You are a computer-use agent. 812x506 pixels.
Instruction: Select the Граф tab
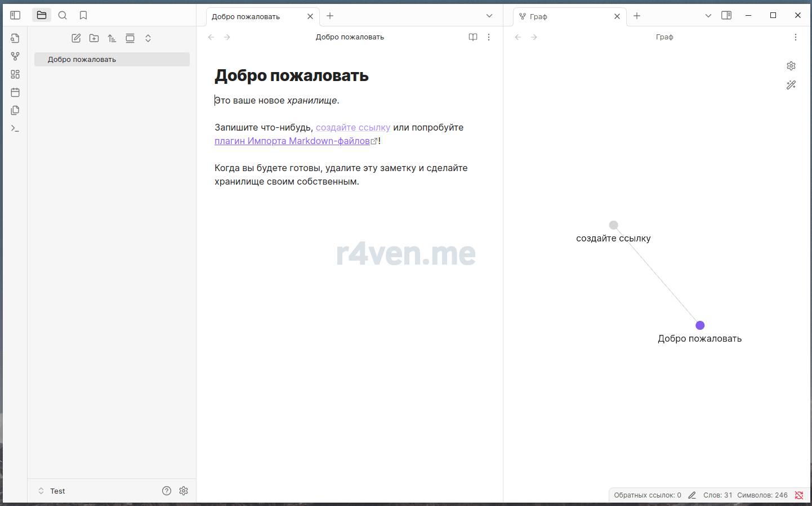pos(563,16)
